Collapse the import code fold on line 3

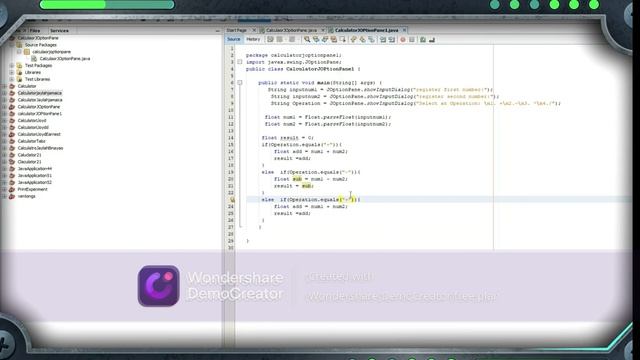(x=240, y=62)
